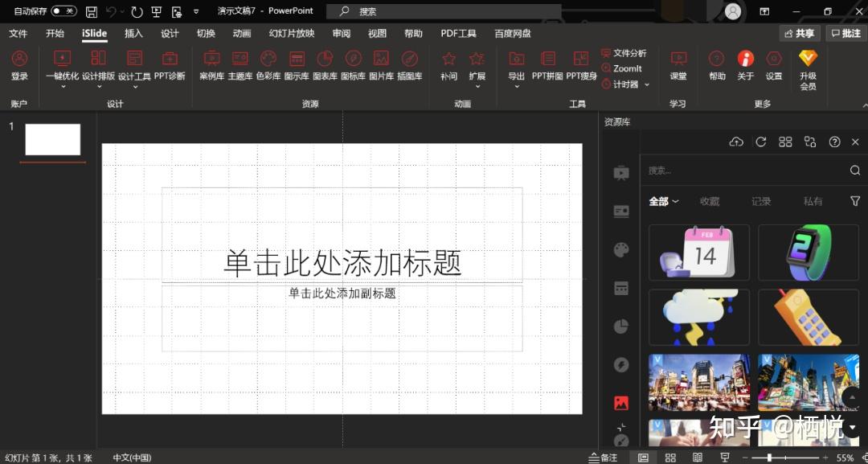Open the 补间 animation tween tool
The height and width of the screenshot is (464, 868).
click(x=448, y=68)
